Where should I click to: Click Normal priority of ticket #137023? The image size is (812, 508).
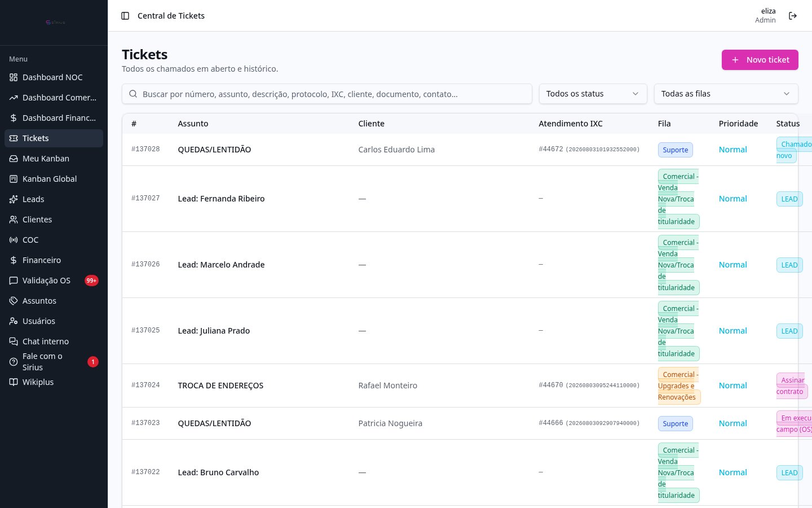[732, 423]
